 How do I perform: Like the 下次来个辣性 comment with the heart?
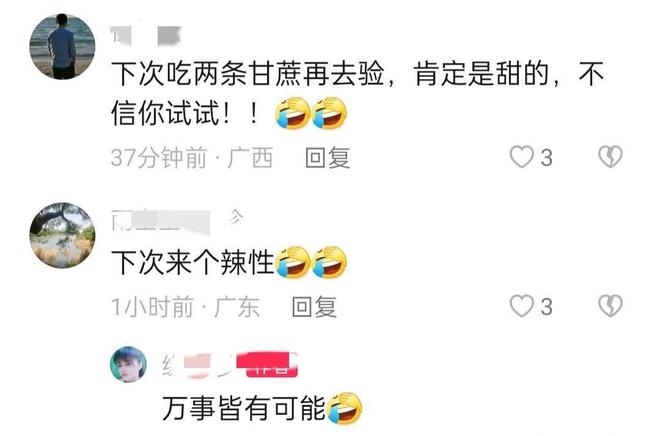(522, 306)
